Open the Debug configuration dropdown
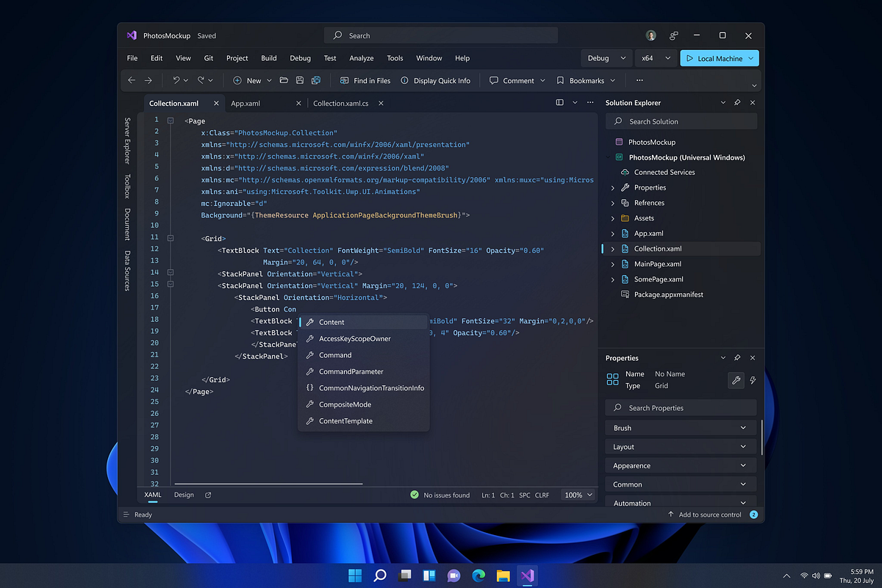 (x=606, y=57)
